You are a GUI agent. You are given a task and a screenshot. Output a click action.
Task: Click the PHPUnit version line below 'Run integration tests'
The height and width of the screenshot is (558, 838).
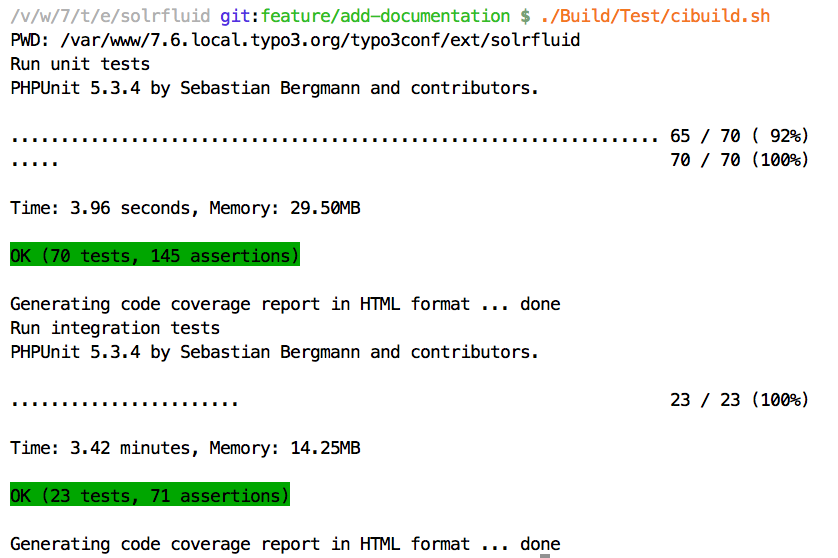(274, 352)
